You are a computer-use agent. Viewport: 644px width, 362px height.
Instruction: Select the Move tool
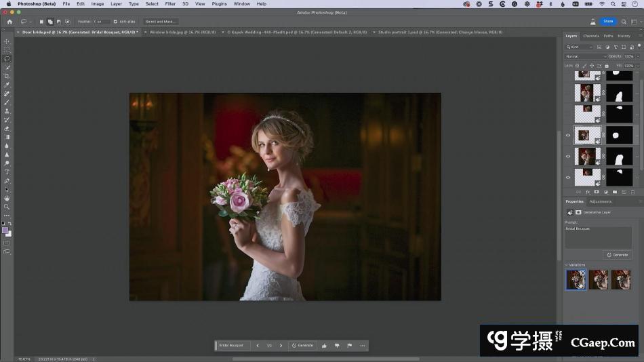coord(7,41)
